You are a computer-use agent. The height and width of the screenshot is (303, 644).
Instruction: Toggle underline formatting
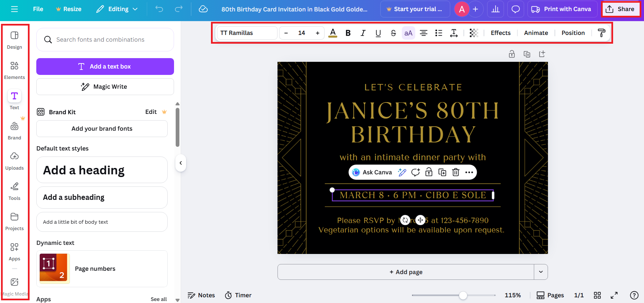click(378, 33)
